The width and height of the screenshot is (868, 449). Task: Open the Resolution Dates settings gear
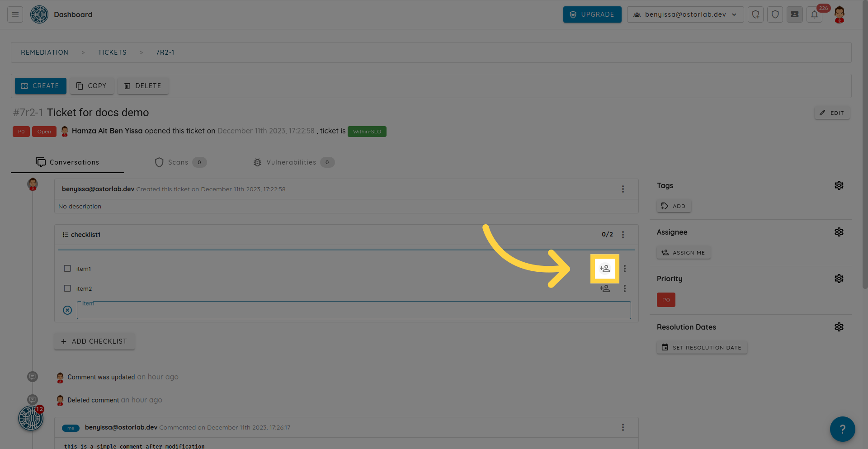click(839, 327)
